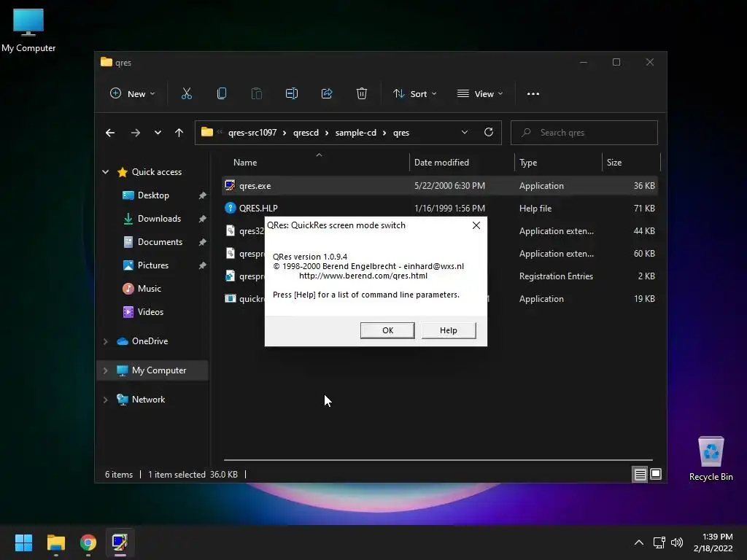Expand the address bar history dropdown
This screenshot has width=747, height=560.
pos(465,133)
